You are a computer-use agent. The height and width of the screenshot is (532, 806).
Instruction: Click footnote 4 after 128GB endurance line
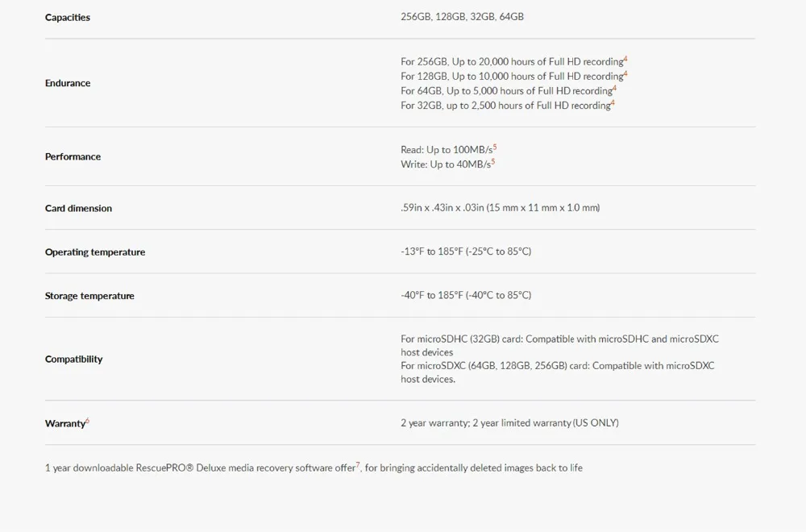point(625,73)
